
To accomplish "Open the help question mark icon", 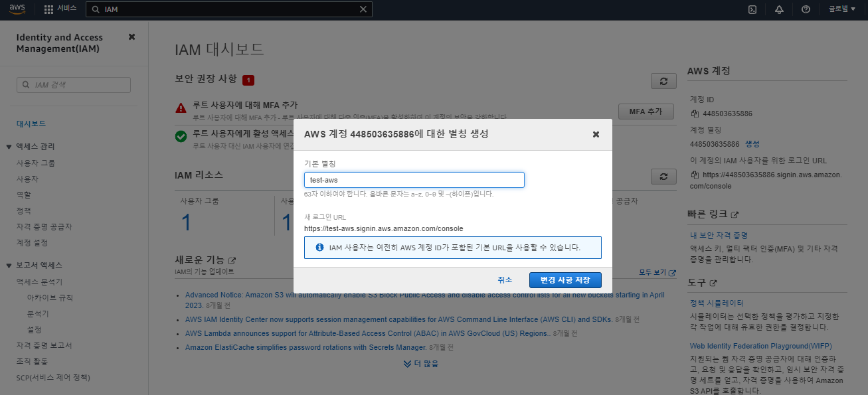I will (806, 9).
